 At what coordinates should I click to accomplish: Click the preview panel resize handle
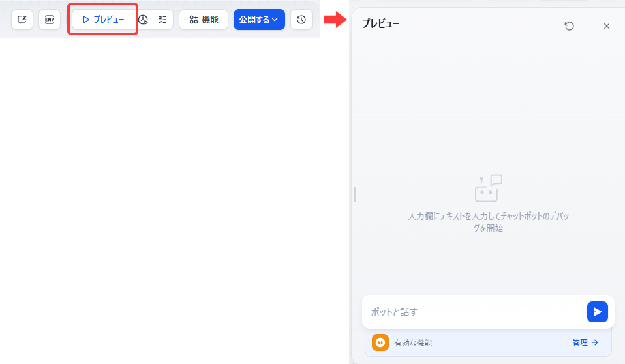point(354,194)
